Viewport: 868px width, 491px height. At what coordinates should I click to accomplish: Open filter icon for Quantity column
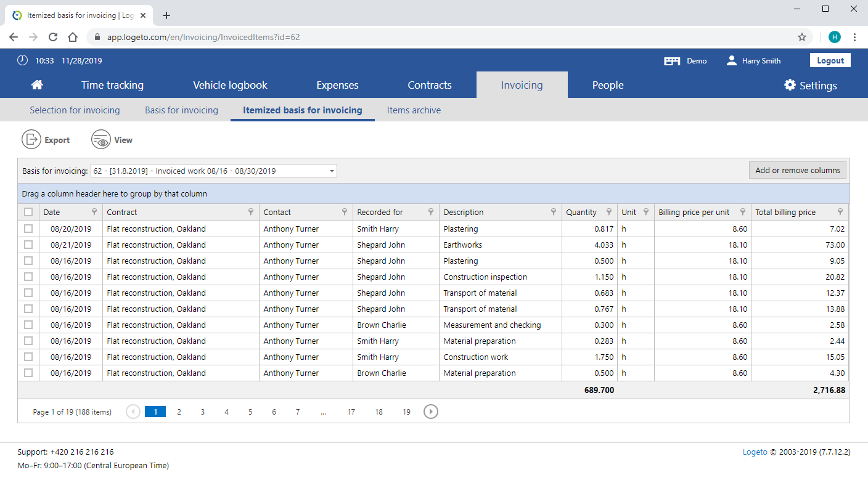(609, 212)
